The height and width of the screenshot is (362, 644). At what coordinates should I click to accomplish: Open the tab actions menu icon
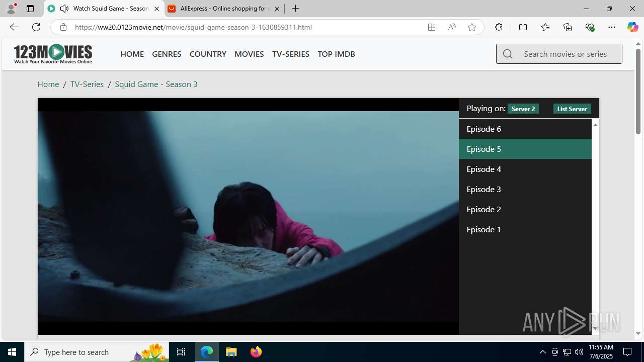click(x=30, y=9)
